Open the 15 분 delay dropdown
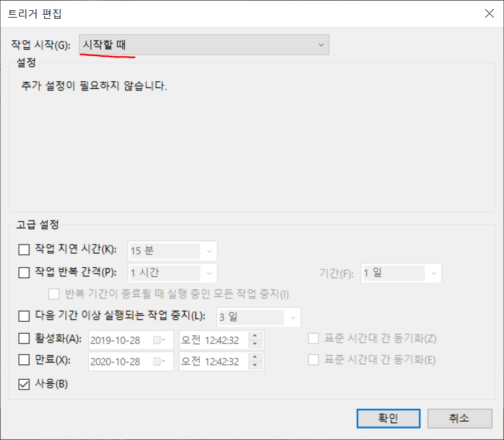504x440 pixels. 172,251
